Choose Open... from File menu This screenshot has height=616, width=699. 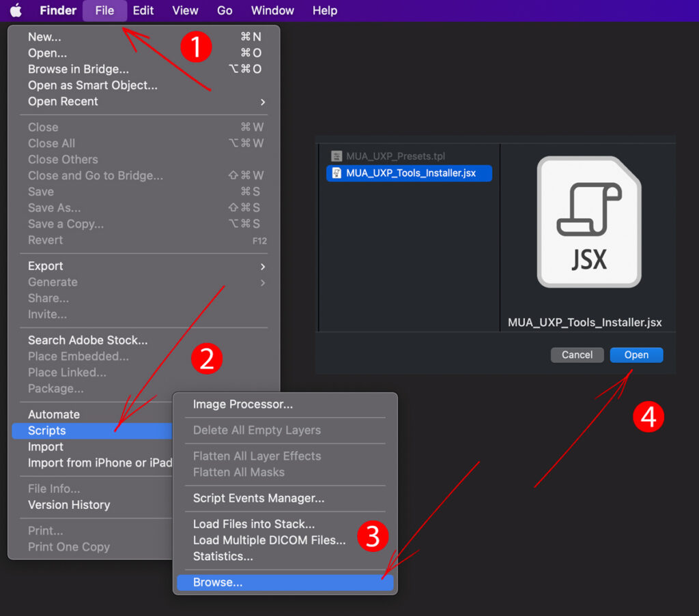pos(144,53)
